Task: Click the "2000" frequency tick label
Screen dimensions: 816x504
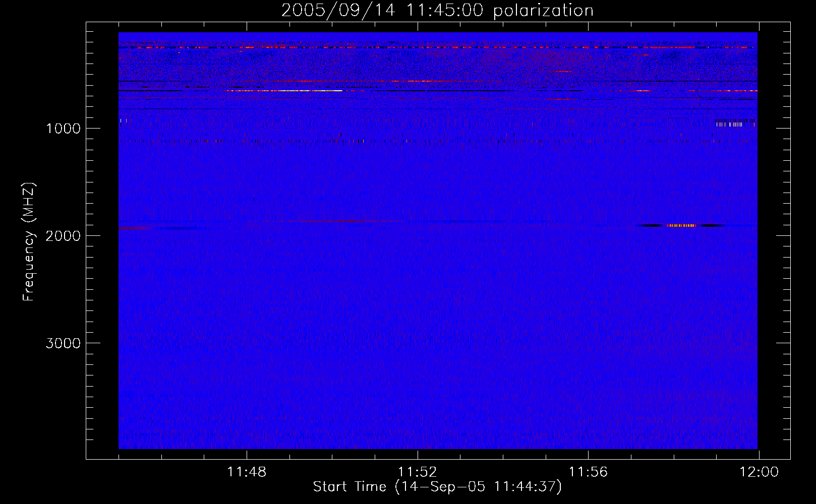Action: coord(63,236)
